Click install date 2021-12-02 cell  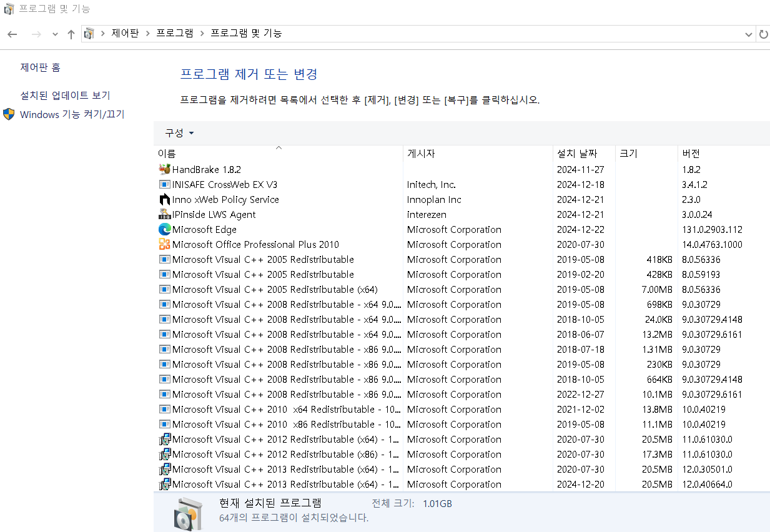click(x=580, y=410)
